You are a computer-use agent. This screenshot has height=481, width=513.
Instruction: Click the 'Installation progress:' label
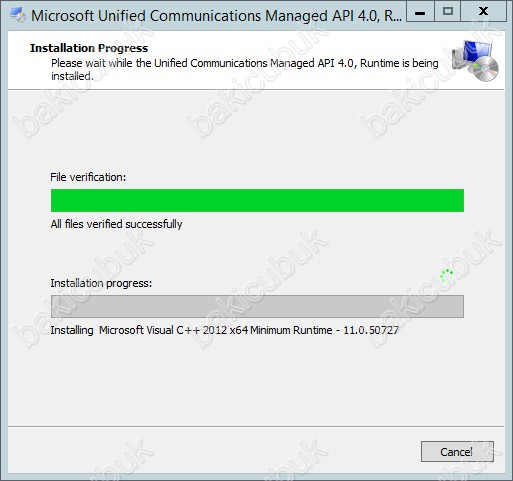tap(101, 283)
